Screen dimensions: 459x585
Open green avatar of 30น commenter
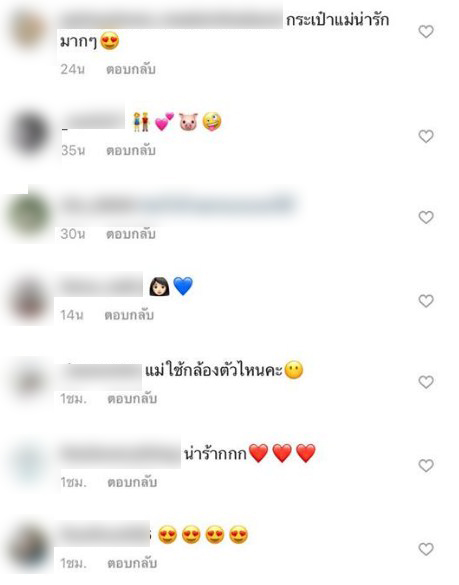[x=29, y=216]
